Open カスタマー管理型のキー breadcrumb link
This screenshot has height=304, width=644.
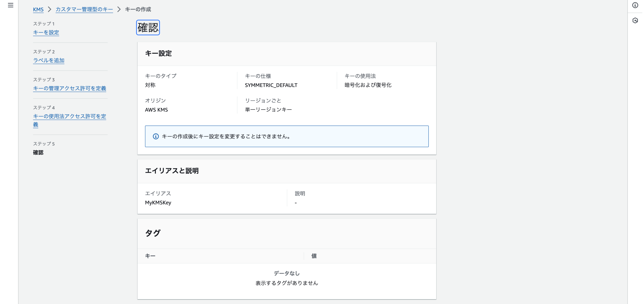[x=84, y=9]
